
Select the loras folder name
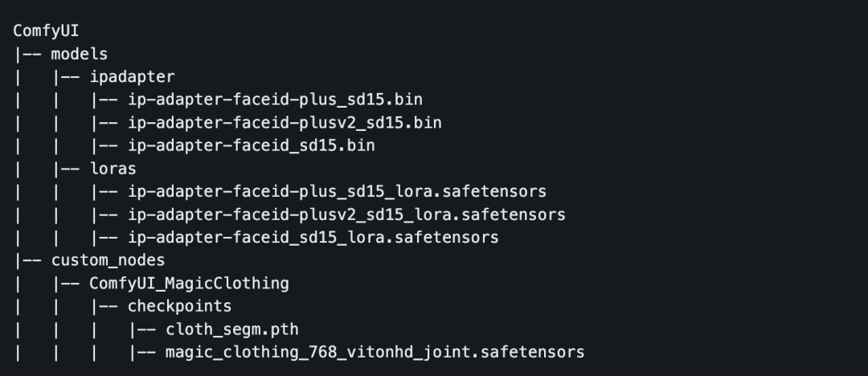click(x=113, y=169)
